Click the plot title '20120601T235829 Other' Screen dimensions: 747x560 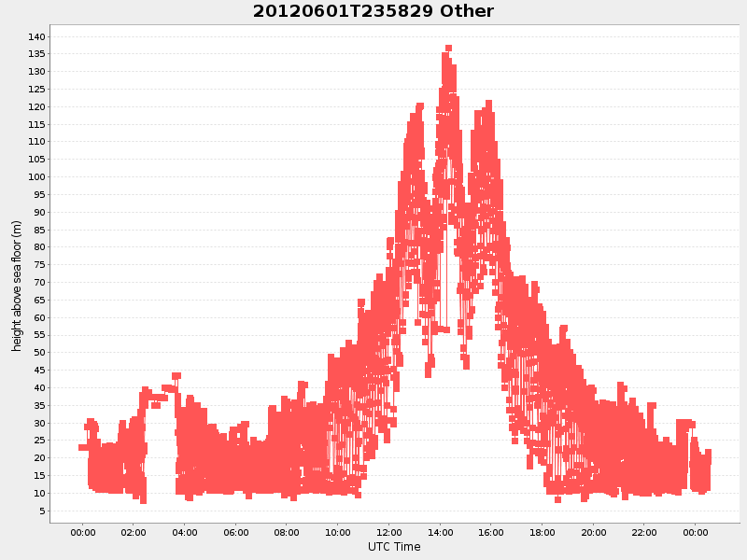(373, 12)
